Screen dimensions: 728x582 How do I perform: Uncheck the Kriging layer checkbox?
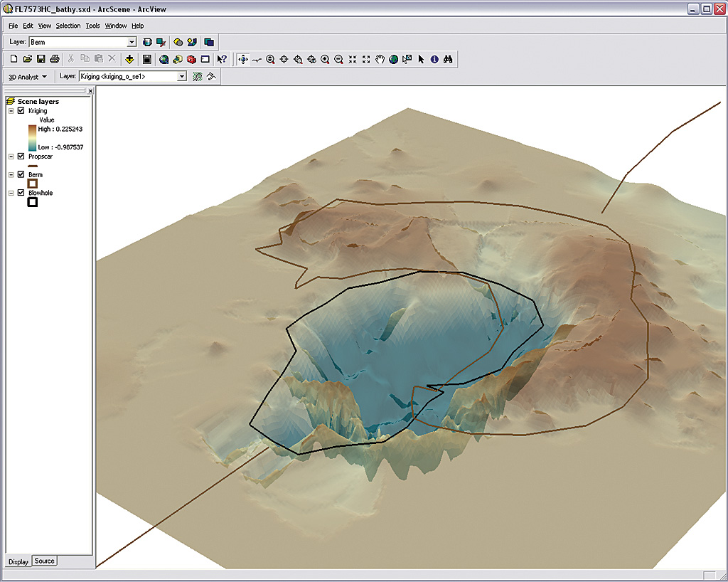coord(21,111)
